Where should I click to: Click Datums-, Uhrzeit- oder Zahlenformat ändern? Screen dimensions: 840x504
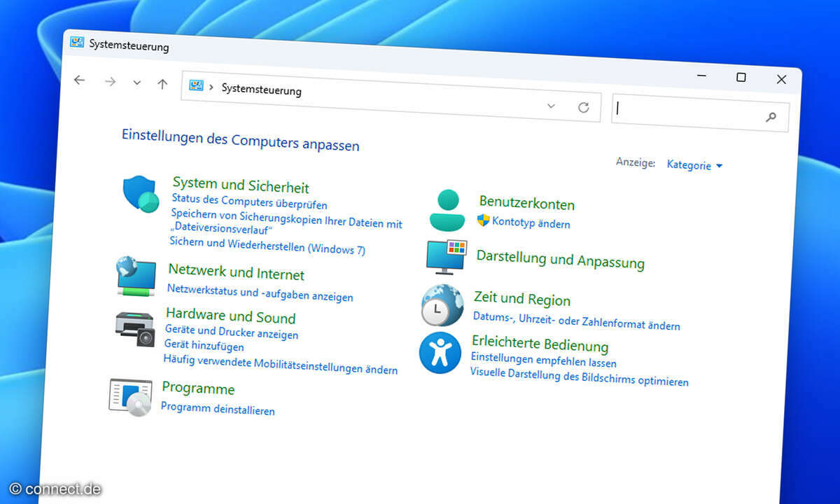pos(577,321)
